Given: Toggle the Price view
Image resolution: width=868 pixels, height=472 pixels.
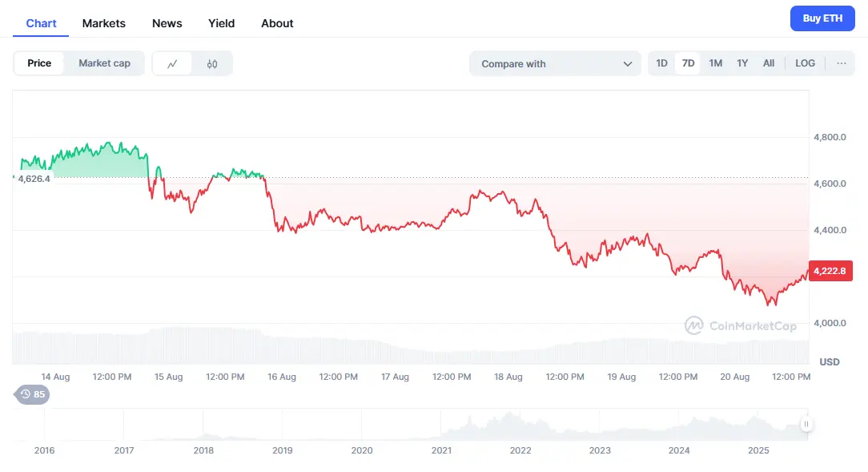Looking at the screenshot, I should [39, 63].
